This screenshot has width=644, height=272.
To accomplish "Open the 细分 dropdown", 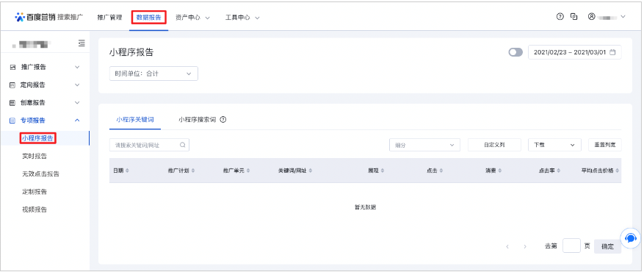I will pyautogui.click(x=424, y=145).
